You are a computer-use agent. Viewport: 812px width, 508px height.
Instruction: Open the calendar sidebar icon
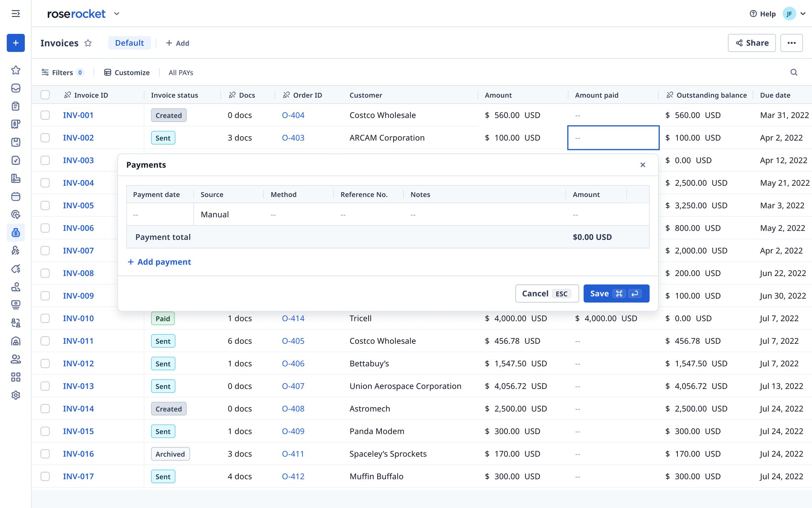point(16,197)
